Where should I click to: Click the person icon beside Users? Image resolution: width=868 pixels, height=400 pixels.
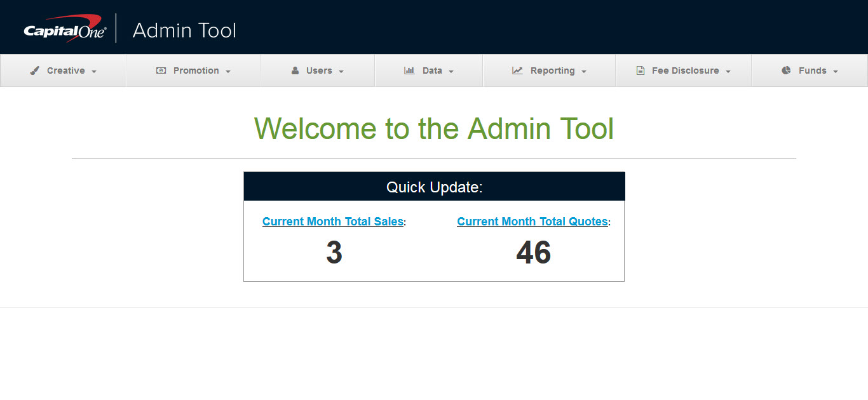click(295, 70)
